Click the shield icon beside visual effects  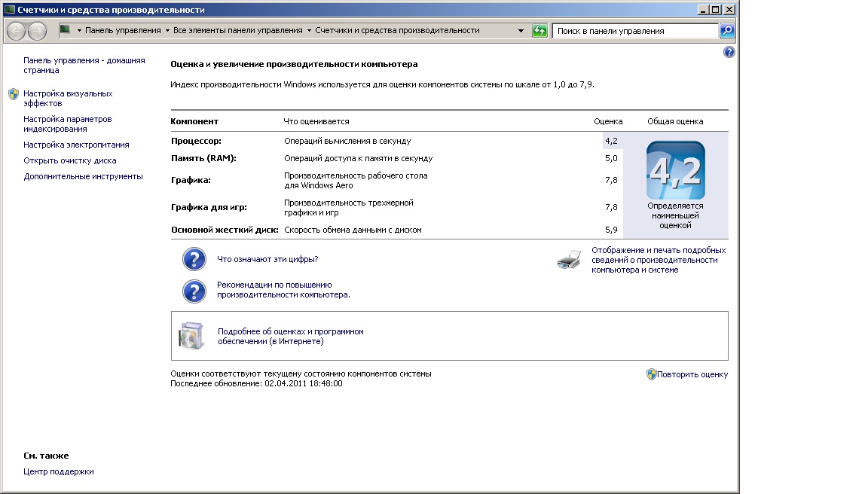click(x=14, y=94)
